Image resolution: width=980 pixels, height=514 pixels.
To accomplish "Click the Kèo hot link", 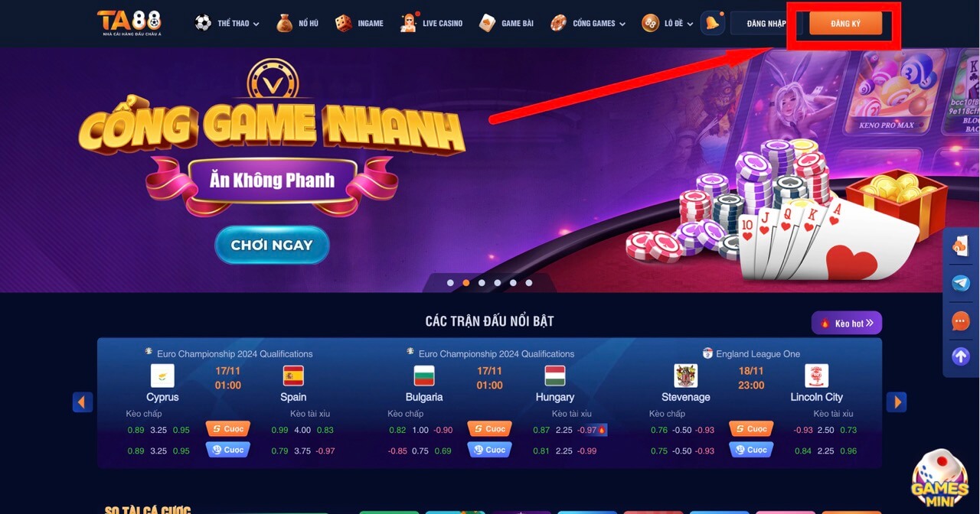I will coord(847,323).
